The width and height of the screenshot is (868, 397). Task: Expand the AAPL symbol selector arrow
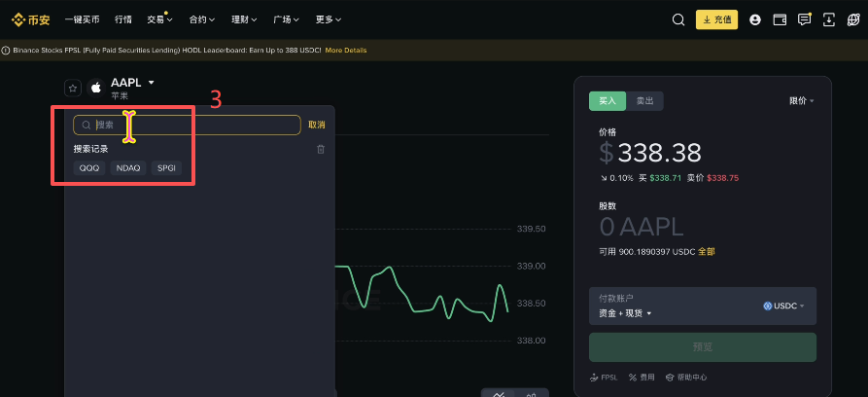pyautogui.click(x=151, y=83)
